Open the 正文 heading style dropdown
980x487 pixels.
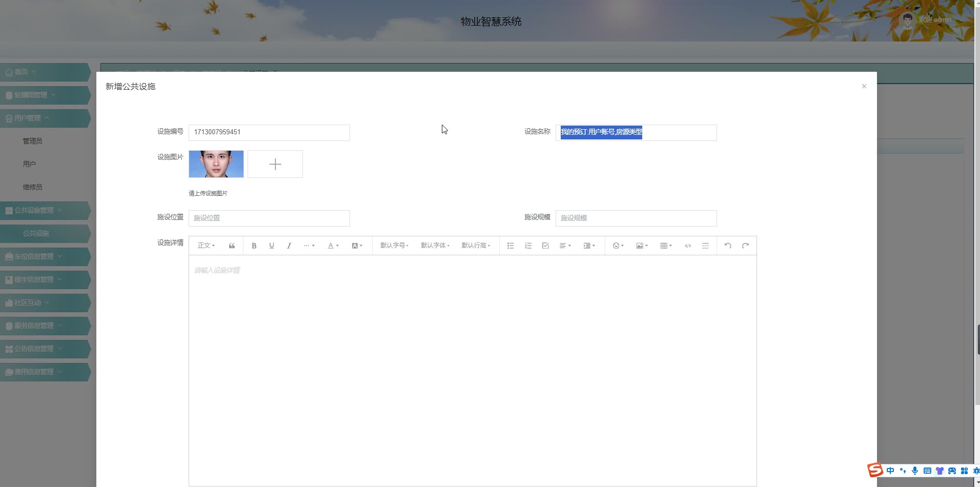click(206, 246)
